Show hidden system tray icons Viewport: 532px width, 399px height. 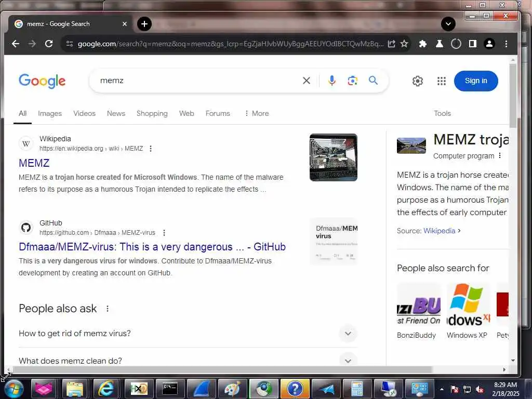point(442,389)
